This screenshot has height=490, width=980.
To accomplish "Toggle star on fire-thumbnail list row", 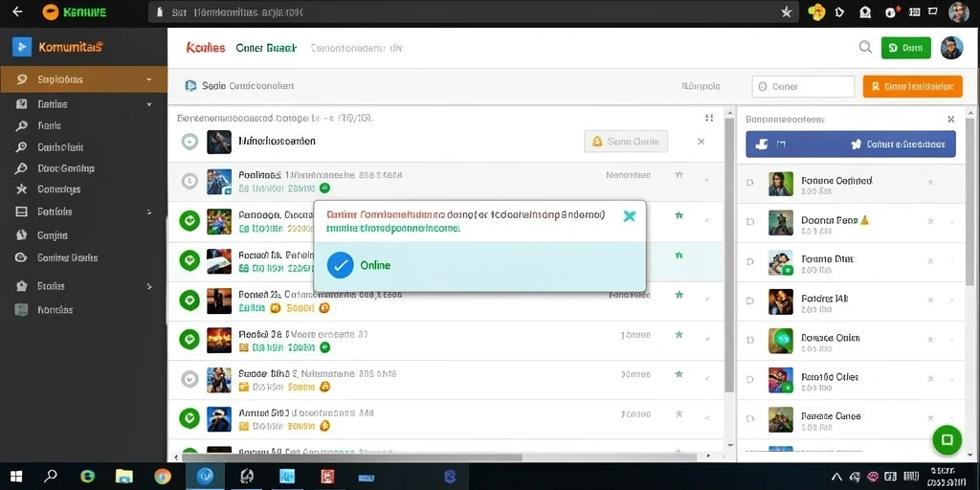I will pos(679,335).
